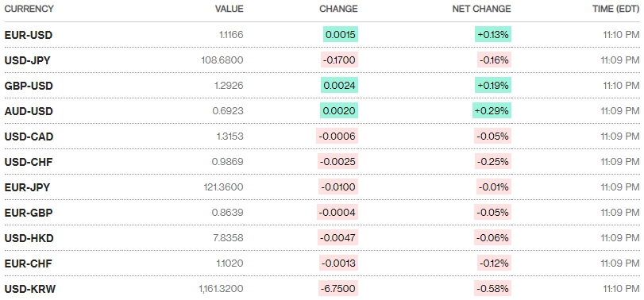
Task: Click the +0.29% net change cell
Action: (492, 111)
